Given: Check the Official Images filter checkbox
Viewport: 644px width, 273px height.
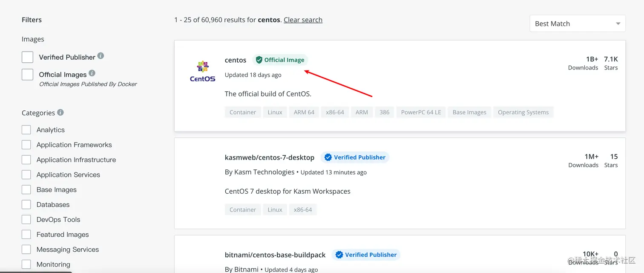Looking at the screenshot, I should click(x=27, y=75).
